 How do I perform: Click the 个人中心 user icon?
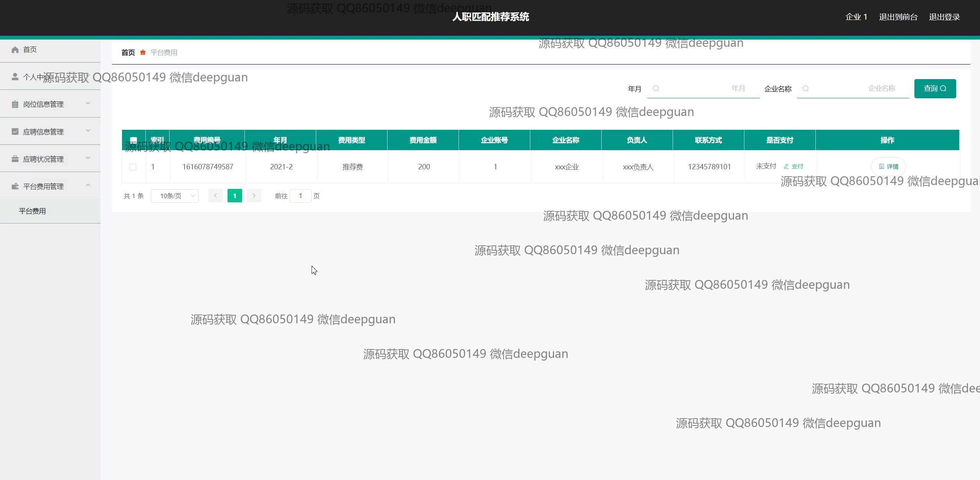[15, 77]
